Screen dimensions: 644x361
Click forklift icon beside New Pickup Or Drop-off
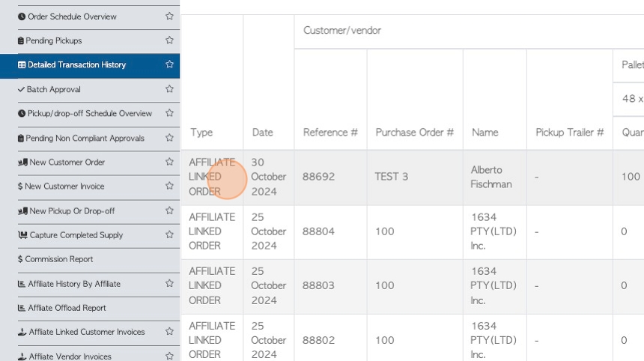pos(22,211)
